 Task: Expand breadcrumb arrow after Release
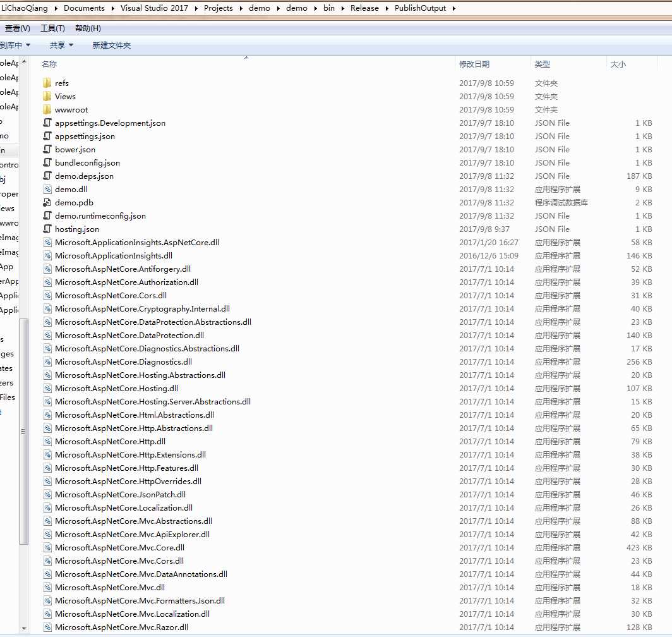[x=387, y=9]
